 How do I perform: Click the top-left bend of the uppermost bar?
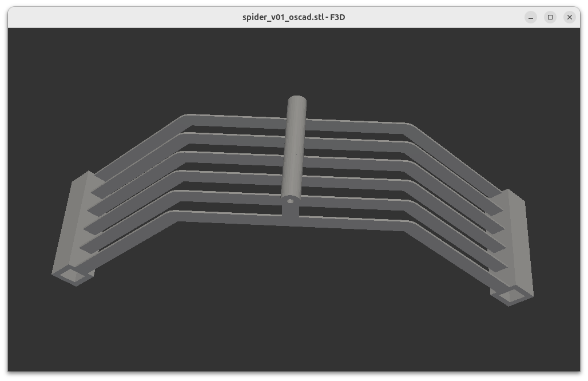click(185, 119)
